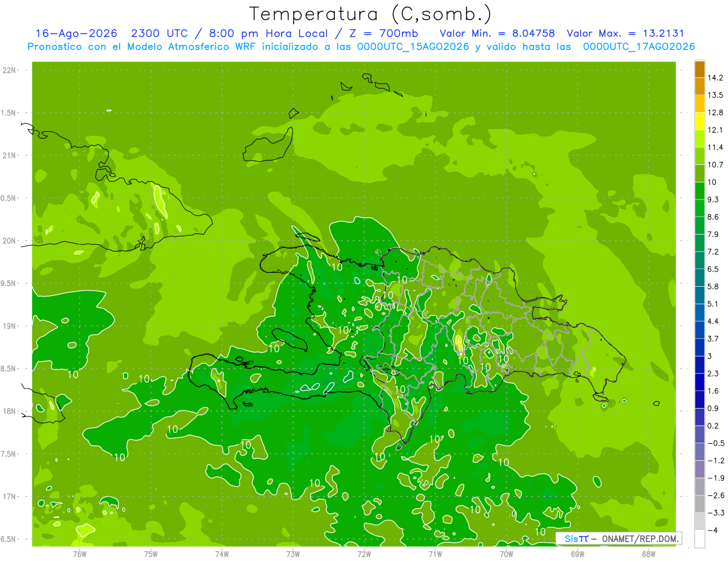Click the '-0.5' colorbar label

716,443
